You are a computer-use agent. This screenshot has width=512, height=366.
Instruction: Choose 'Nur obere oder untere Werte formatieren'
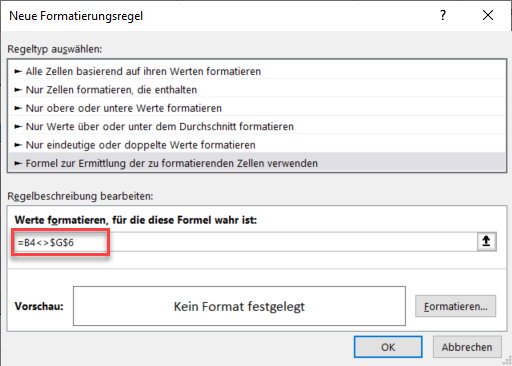[257, 108]
